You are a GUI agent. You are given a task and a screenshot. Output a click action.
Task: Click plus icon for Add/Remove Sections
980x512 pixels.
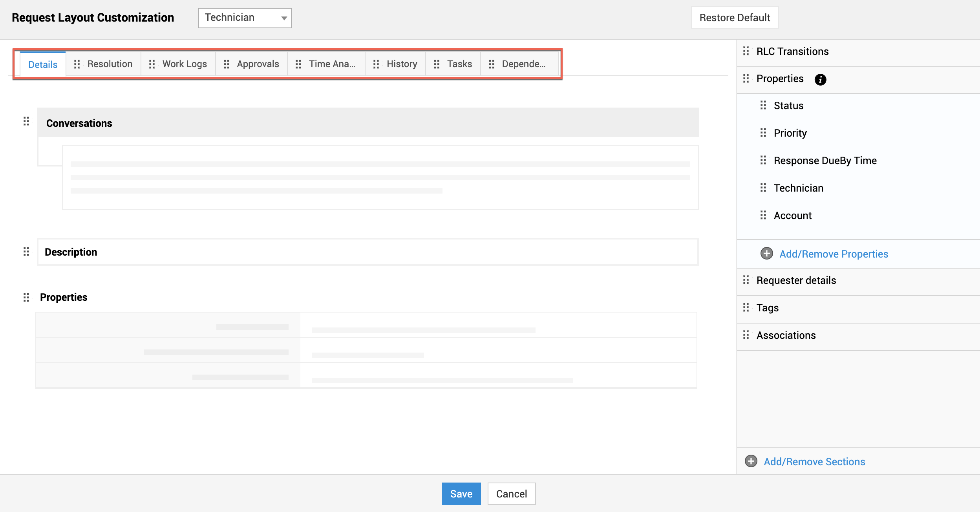tap(751, 461)
